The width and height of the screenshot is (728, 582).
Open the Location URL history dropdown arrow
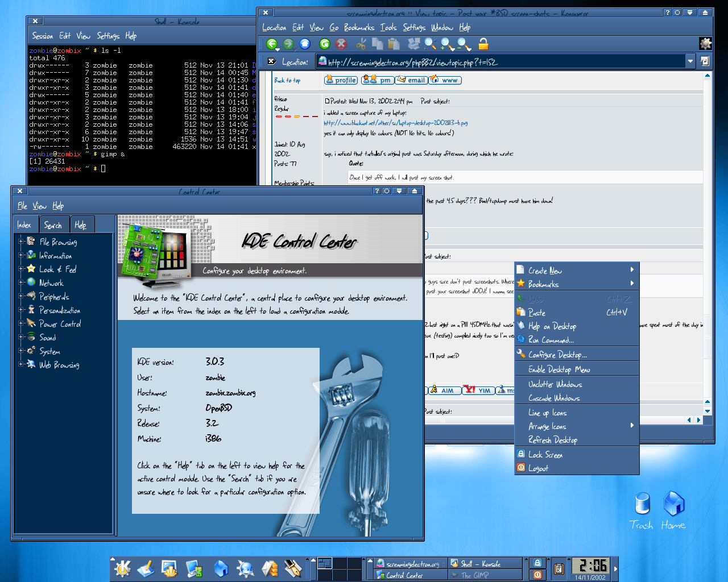(690, 61)
